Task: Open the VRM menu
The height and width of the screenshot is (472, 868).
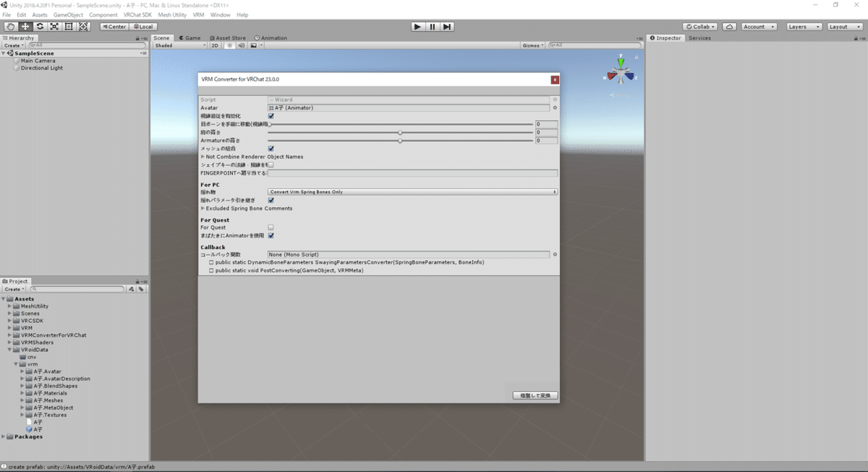Action: (x=198, y=14)
